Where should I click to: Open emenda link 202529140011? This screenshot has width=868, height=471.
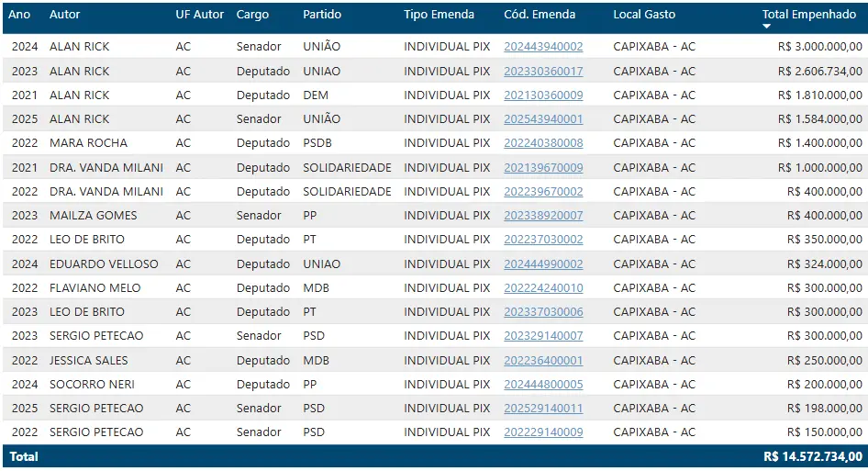(543, 408)
